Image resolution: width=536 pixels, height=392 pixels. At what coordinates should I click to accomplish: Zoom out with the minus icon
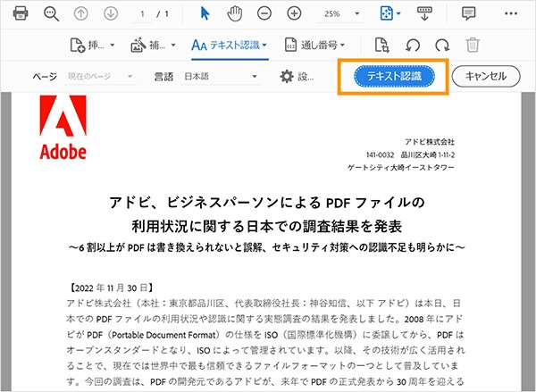pos(264,13)
